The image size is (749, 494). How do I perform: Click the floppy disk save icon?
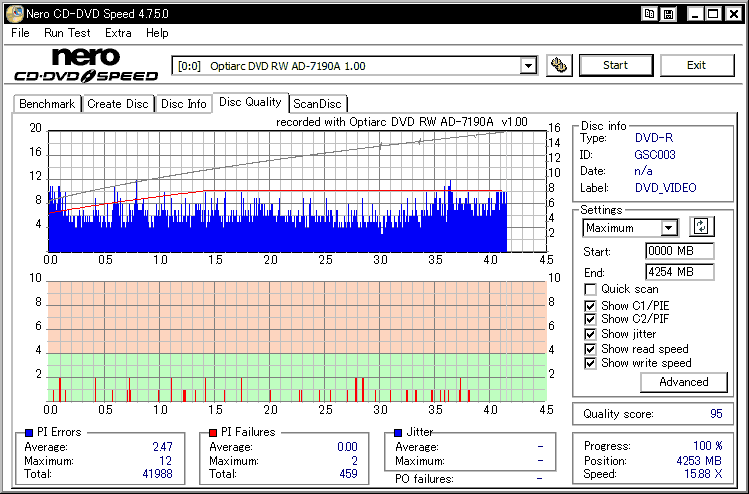(x=668, y=13)
